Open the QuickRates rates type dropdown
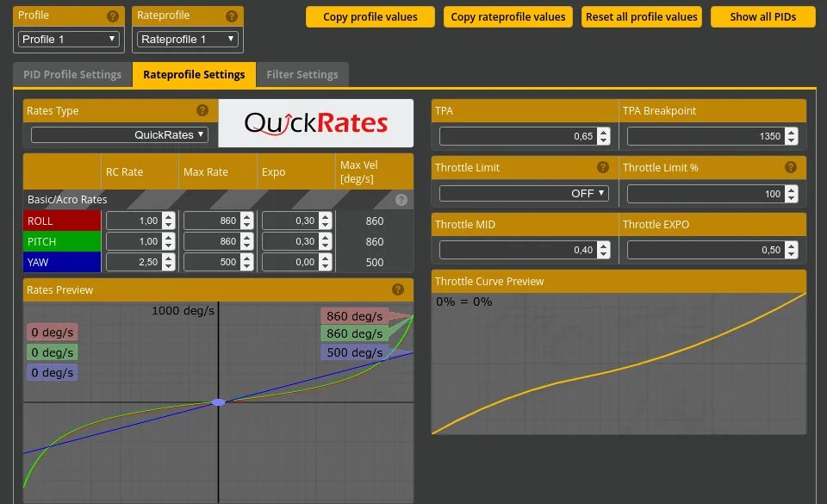 [x=120, y=135]
